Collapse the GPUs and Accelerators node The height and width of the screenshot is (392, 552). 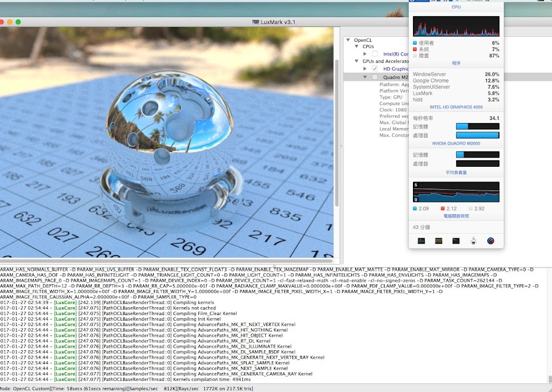[357, 61]
